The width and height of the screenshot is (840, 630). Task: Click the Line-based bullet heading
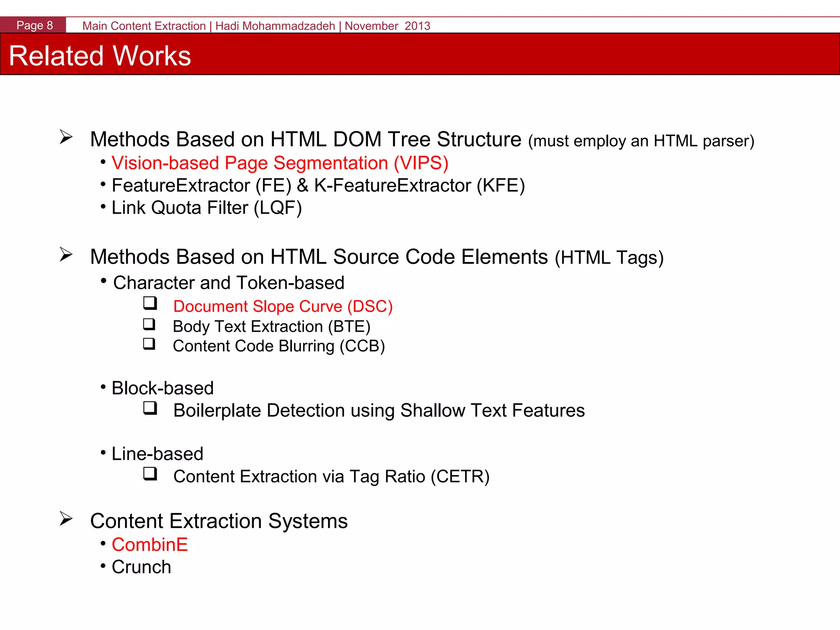pyautogui.click(x=157, y=454)
